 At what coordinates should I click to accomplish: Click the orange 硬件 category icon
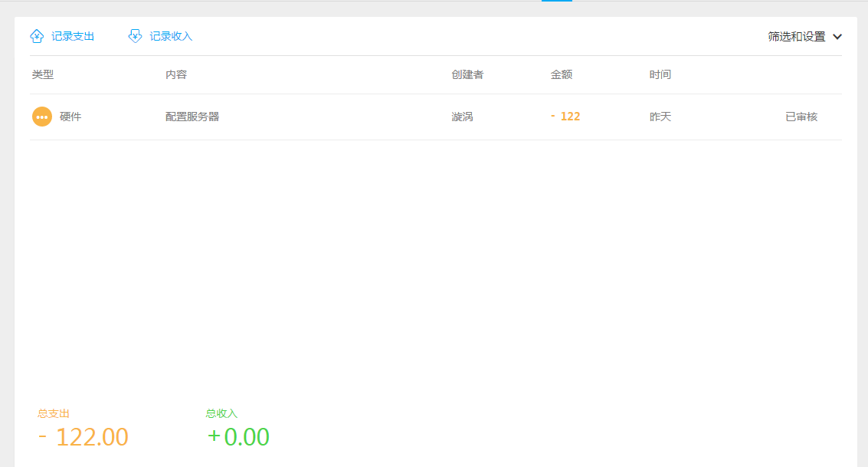point(42,117)
